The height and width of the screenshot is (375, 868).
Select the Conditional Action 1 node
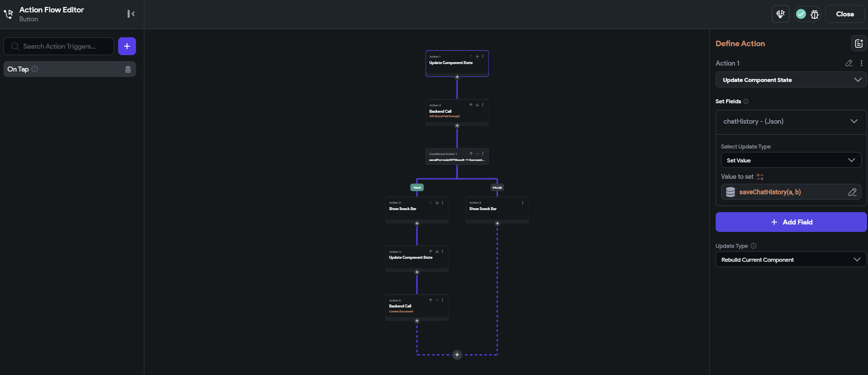pyautogui.click(x=457, y=156)
